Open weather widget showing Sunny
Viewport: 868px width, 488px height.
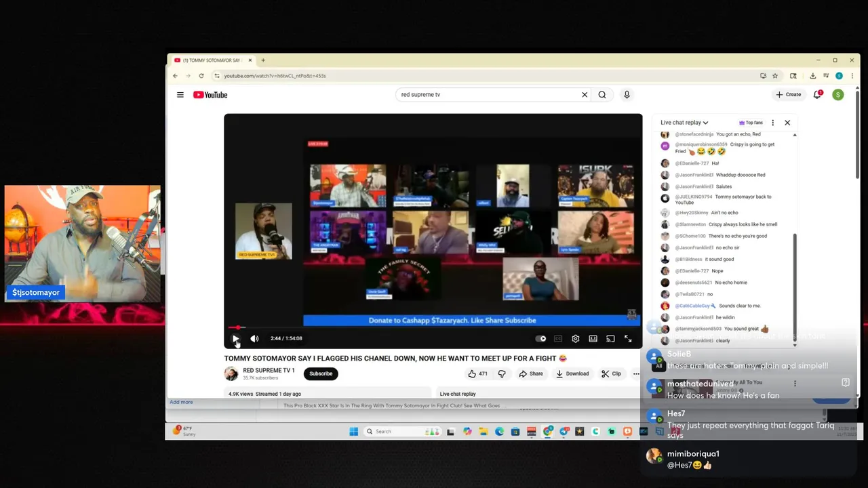(x=184, y=431)
